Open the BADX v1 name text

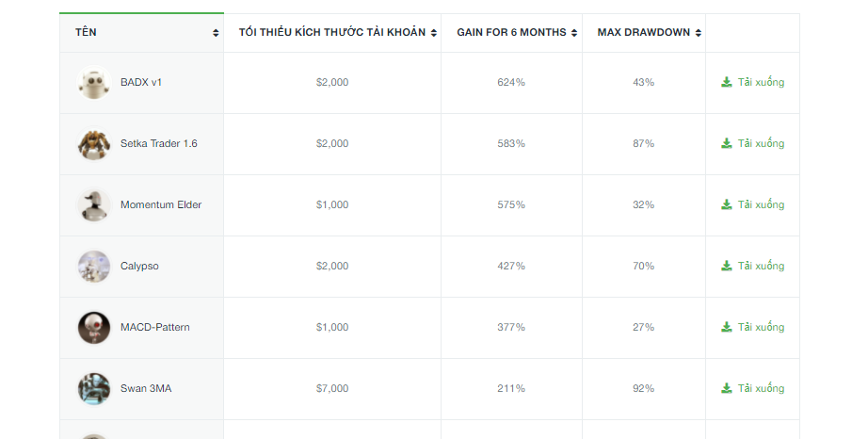pyautogui.click(x=141, y=83)
